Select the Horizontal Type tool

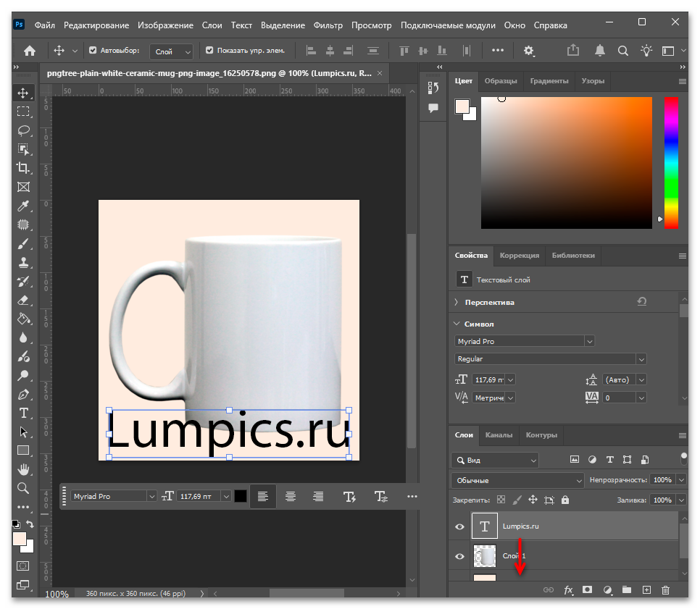coord(23,413)
